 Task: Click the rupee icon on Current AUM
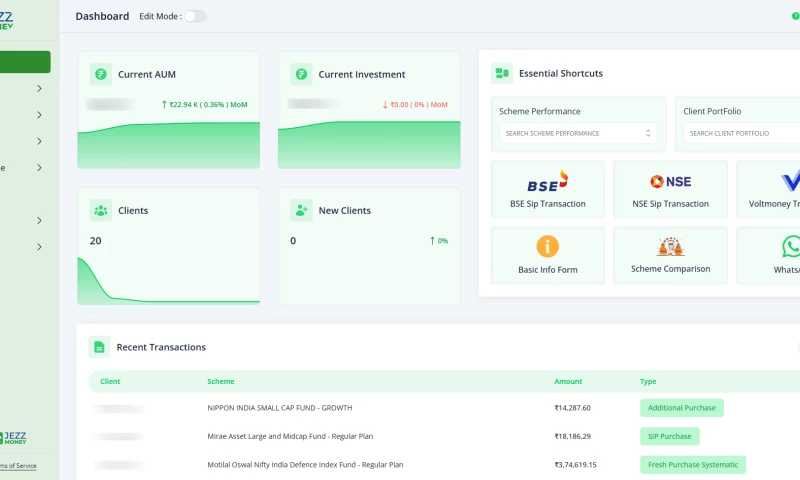100,74
